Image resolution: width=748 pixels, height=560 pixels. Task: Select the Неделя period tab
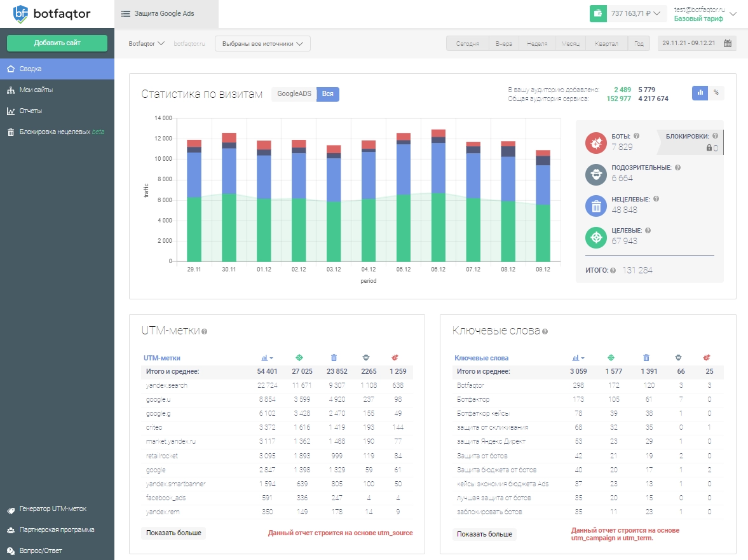click(x=537, y=44)
